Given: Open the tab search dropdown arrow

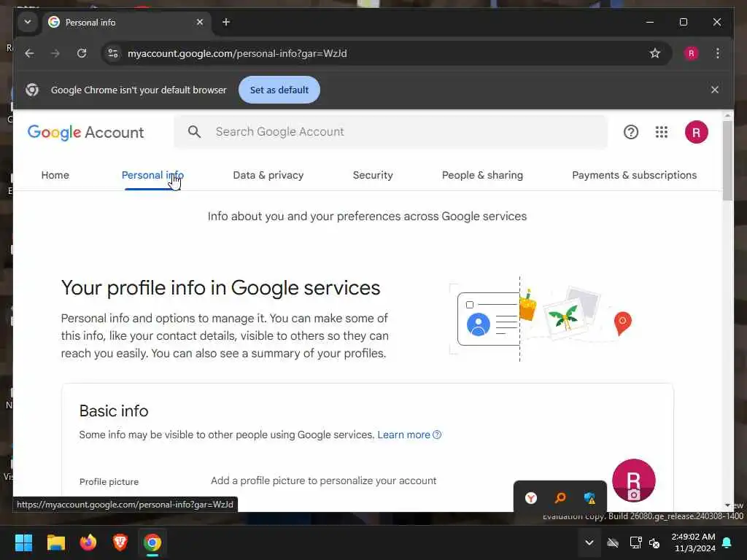Looking at the screenshot, I should [x=28, y=22].
